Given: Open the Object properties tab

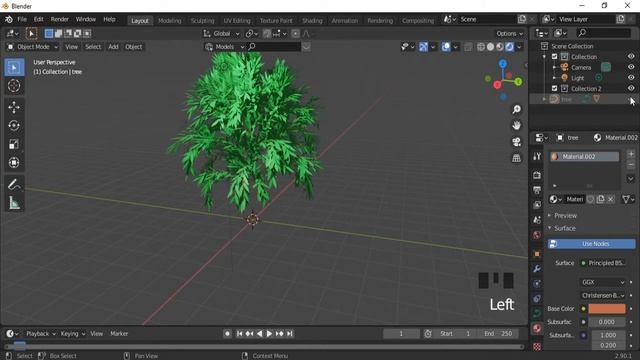Looking at the screenshot, I should pyautogui.click(x=537, y=253).
